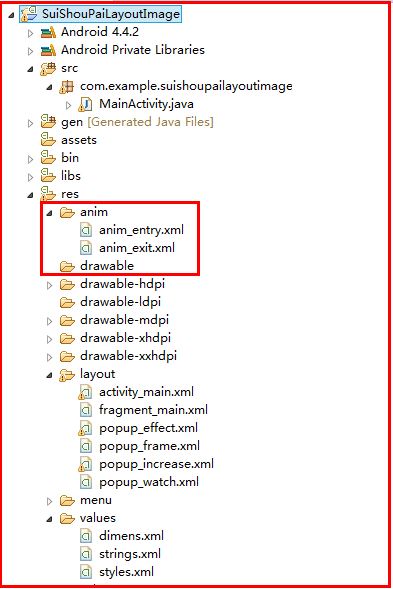393x589 pixels.
Task: Click the gen folder icon
Action: click(48, 122)
